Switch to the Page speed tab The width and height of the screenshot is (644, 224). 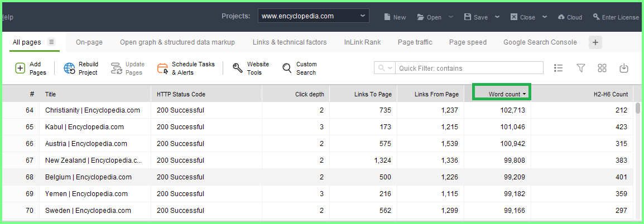click(x=468, y=42)
